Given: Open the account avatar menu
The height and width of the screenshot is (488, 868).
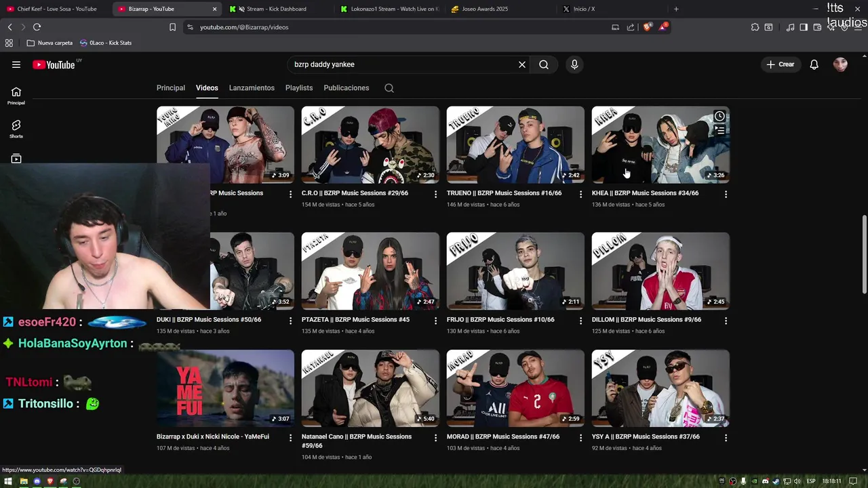Looking at the screenshot, I should click(840, 64).
